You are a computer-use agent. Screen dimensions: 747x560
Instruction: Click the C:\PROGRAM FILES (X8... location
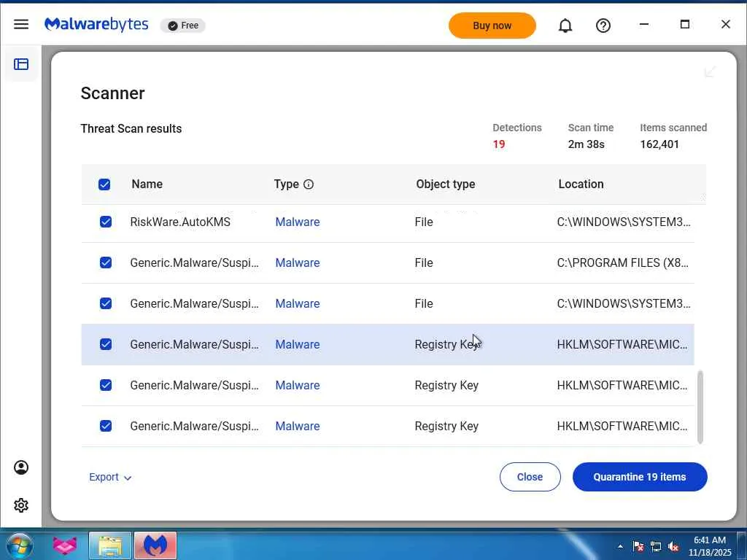(x=623, y=262)
